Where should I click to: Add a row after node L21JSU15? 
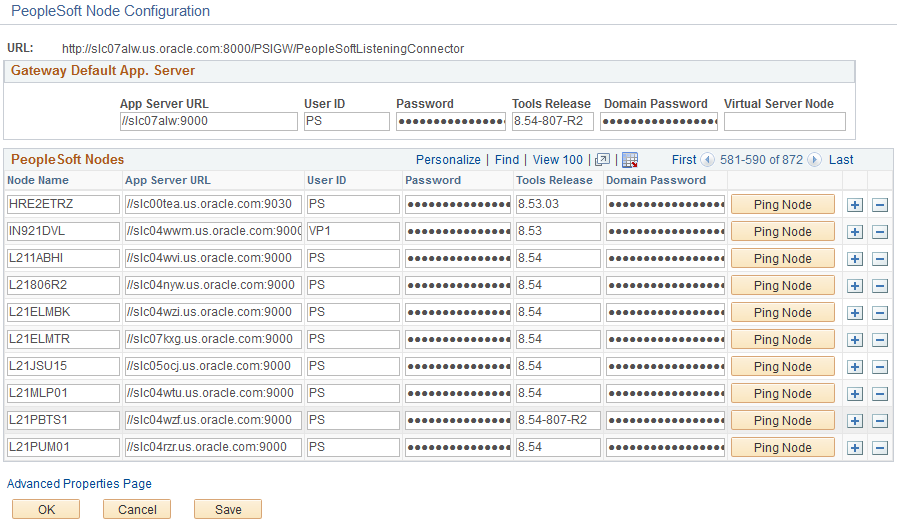click(x=855, y=366)
